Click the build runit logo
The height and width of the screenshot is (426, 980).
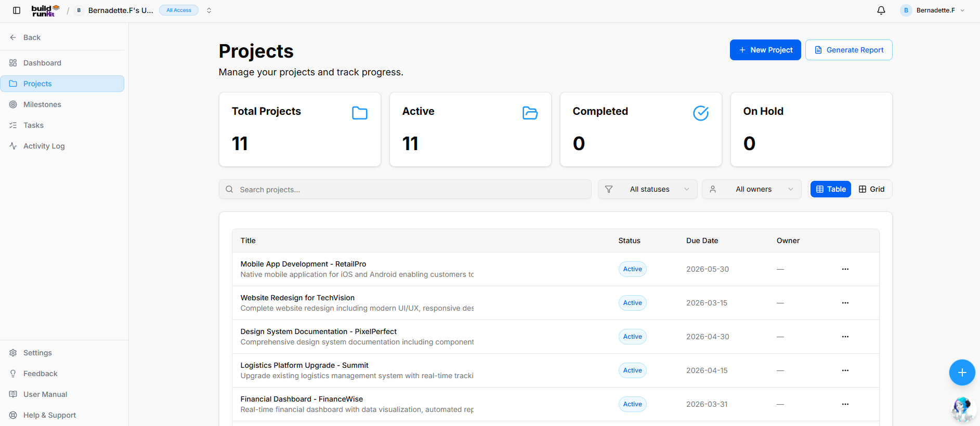click(46, 10)
